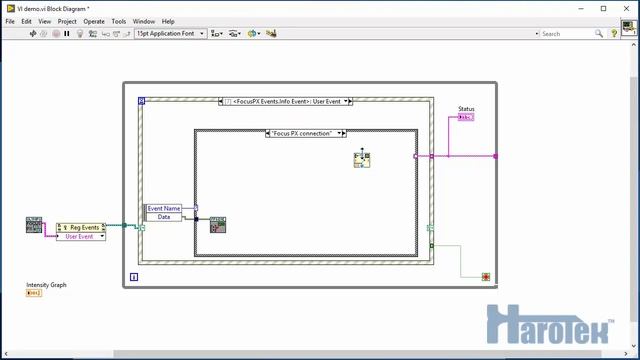Select the pink shift register on loop edge
Viewport: 640px width, 360px height.
496,156
